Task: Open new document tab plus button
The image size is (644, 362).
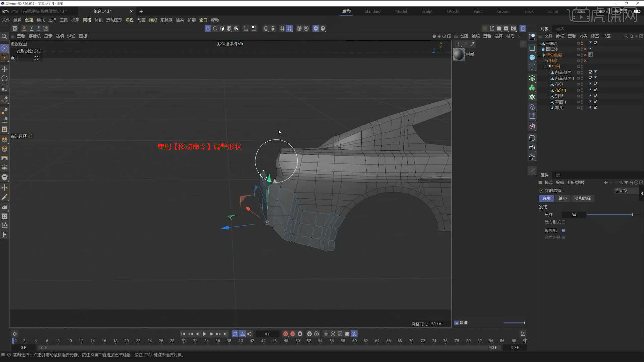Action: pyautogui.click(x=141, y=11)
